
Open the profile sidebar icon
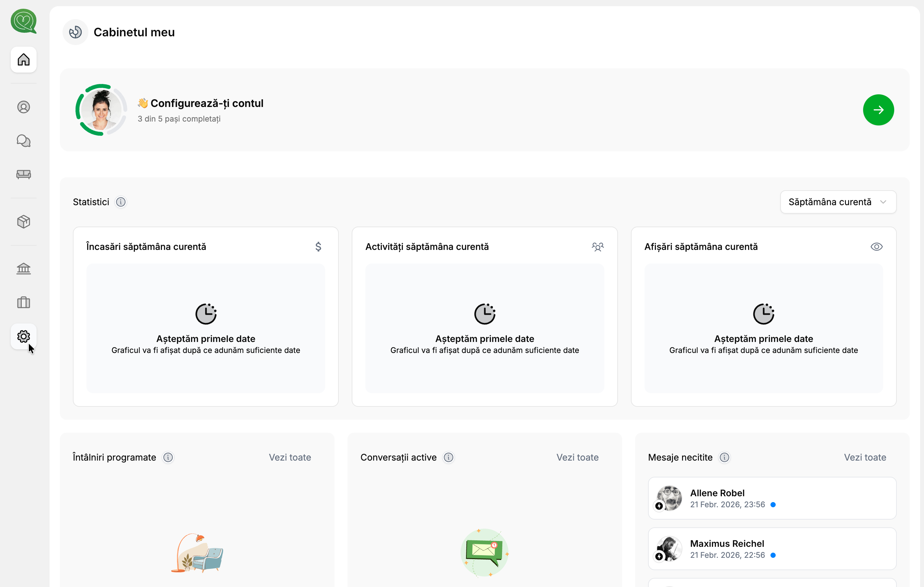[23, 107]
